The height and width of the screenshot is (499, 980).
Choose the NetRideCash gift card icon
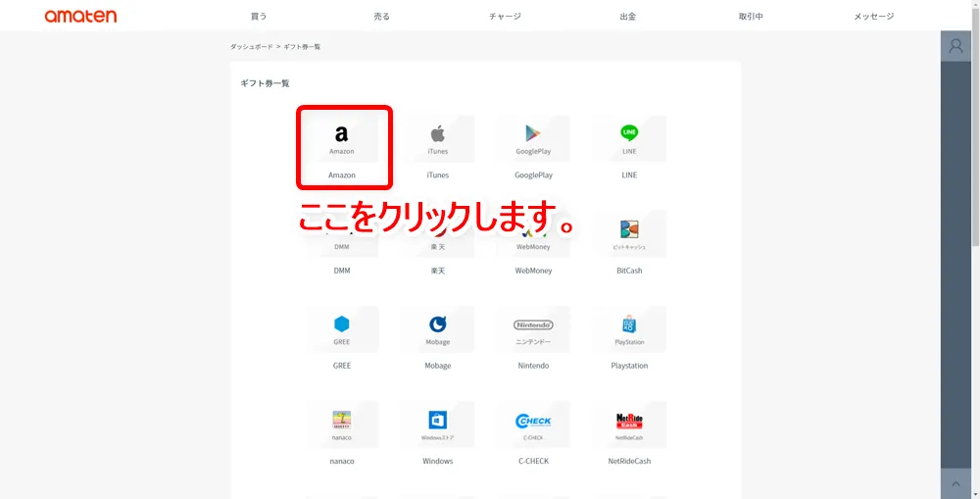629,424
